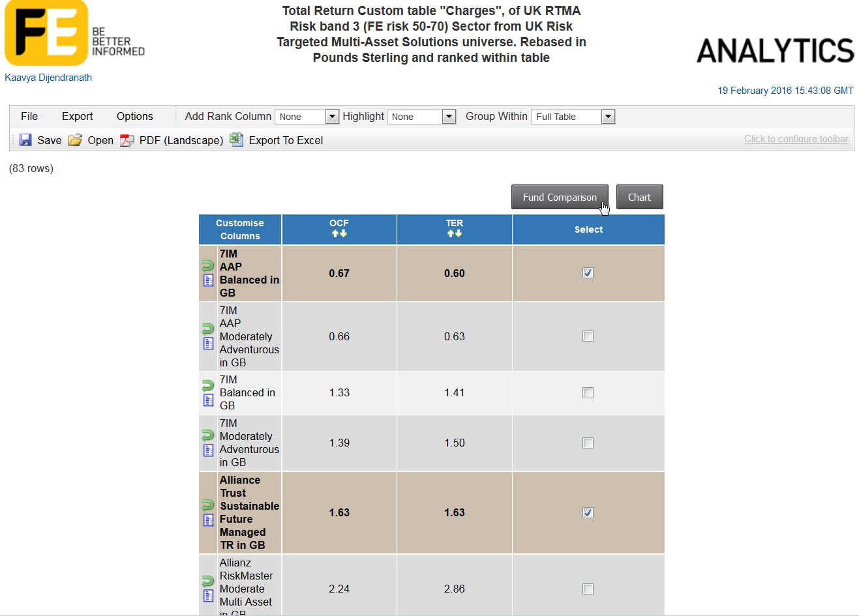Open factsheet icon for 7IM AAP Moderately Adventurous
859x616 pixels.
tap(209, 344)
